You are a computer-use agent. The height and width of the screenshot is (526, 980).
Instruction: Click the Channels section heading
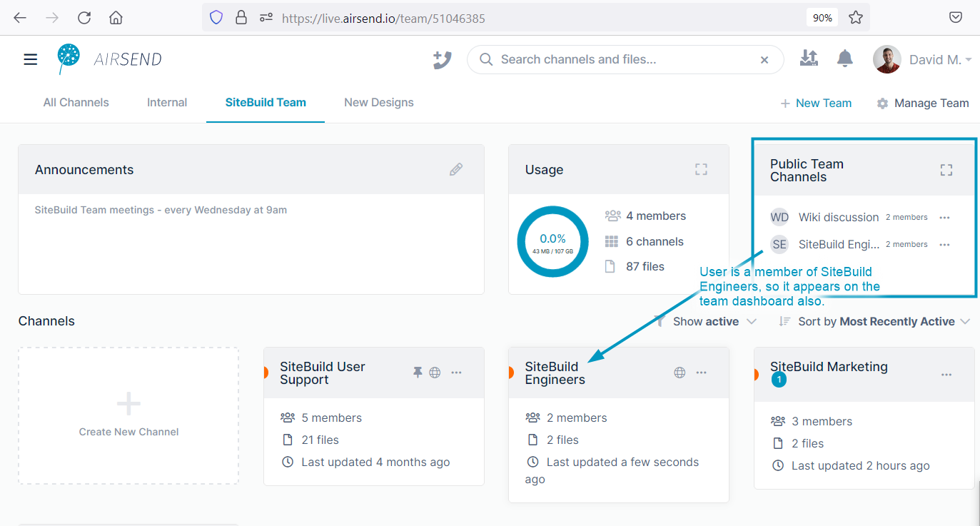[x=46, y=321]
